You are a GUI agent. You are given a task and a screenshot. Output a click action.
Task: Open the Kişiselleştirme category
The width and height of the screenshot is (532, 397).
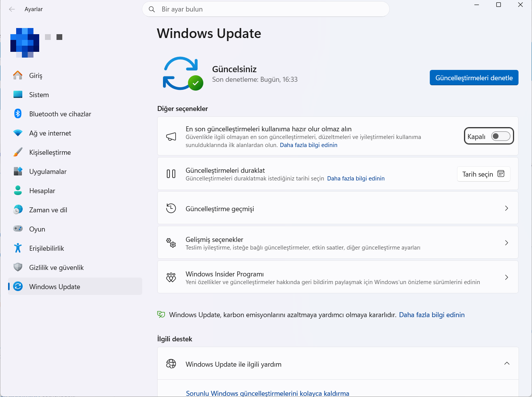click(75, 152)
